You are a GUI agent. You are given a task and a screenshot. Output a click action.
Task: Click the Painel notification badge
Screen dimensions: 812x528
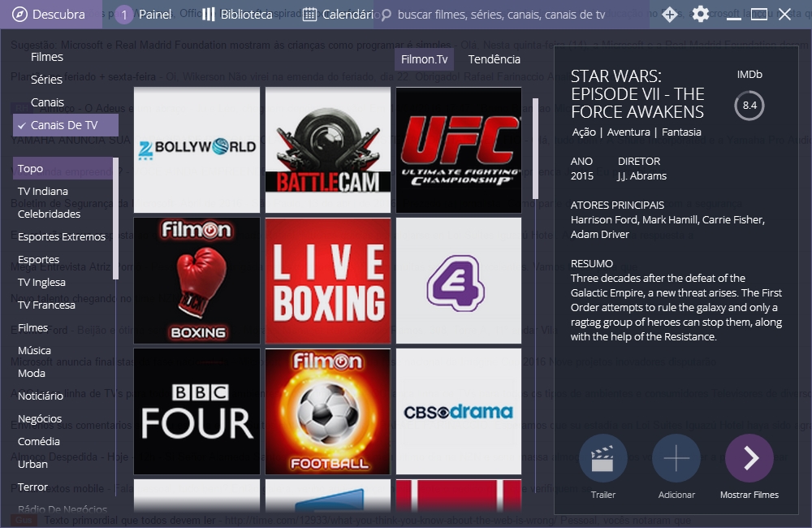coord(124,15)
